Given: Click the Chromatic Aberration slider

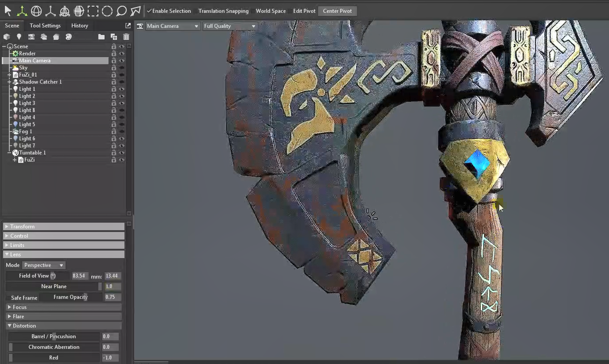Looking at the screenshot, I should click(54, 347).
